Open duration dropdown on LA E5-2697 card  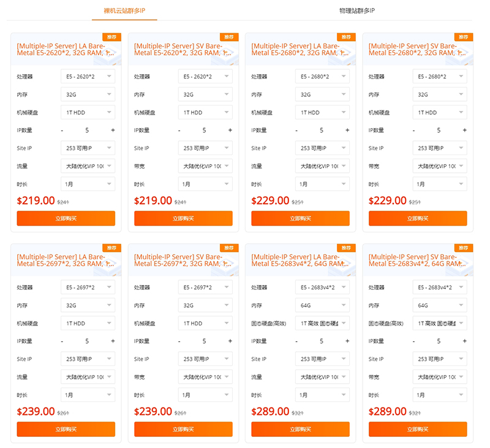pyautogui.click(x=88, y=395)
